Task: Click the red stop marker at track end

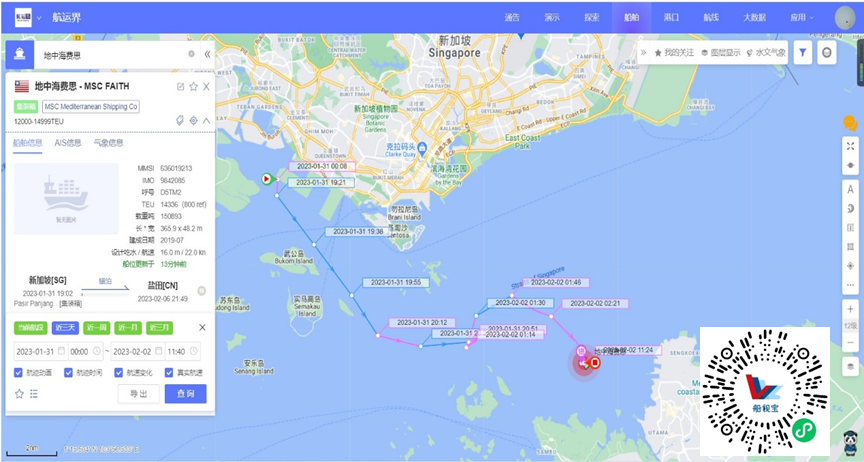Action: (x=595, y=362)
